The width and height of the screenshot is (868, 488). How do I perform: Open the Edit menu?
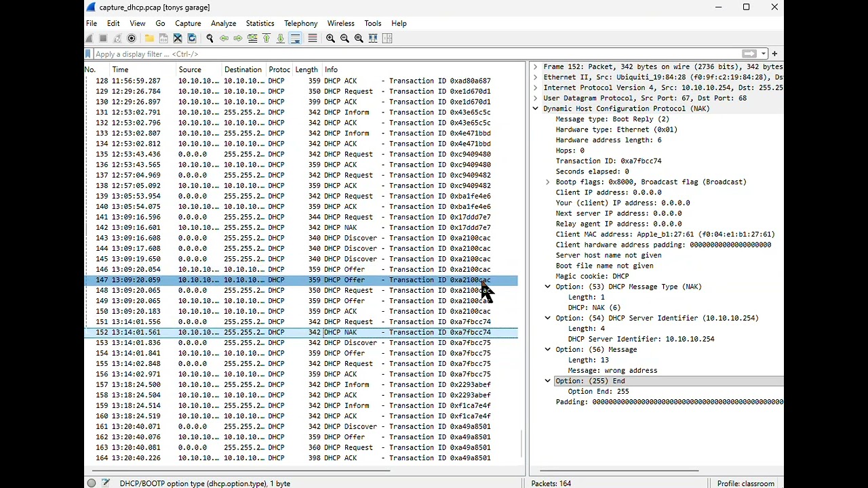(x=113, y=24)
